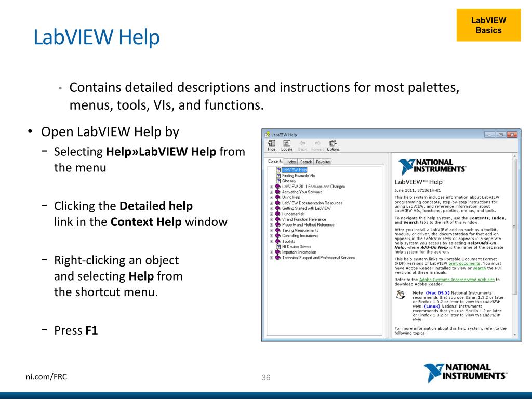Viewport: 532px width, 399px height.
Task: Expand LabVIEW Documentation Resources node
Action: pos(271,203)
